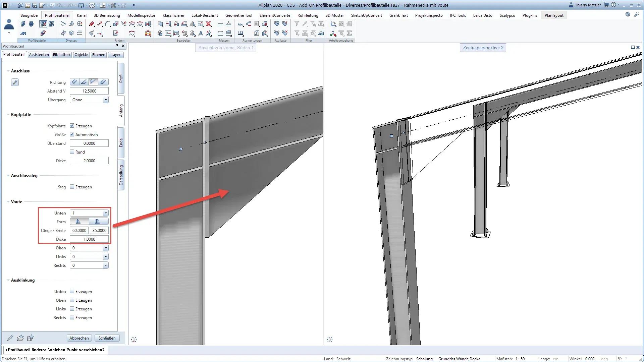Switch to the Bibliothek panel tab

61,55
